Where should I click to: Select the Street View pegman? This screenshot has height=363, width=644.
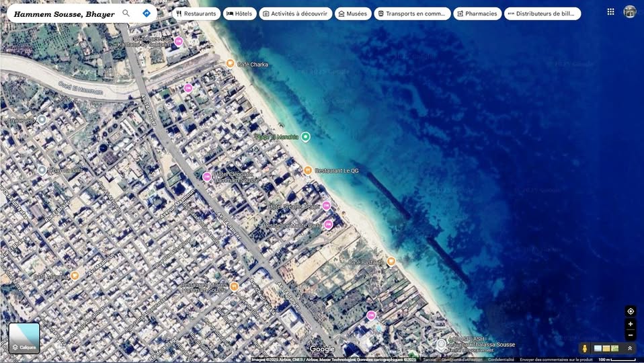pyautogui.click(x=585, y=348)
